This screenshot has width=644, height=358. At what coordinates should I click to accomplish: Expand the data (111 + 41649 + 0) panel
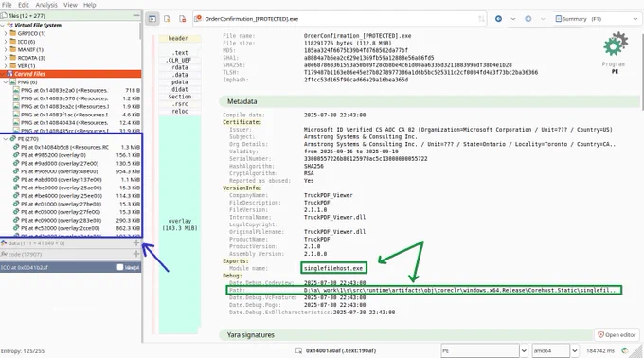tap(136, 243)
